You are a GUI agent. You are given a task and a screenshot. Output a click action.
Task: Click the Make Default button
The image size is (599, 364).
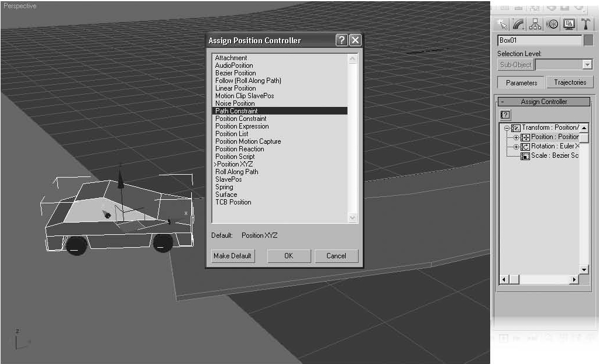click(232, 256)
